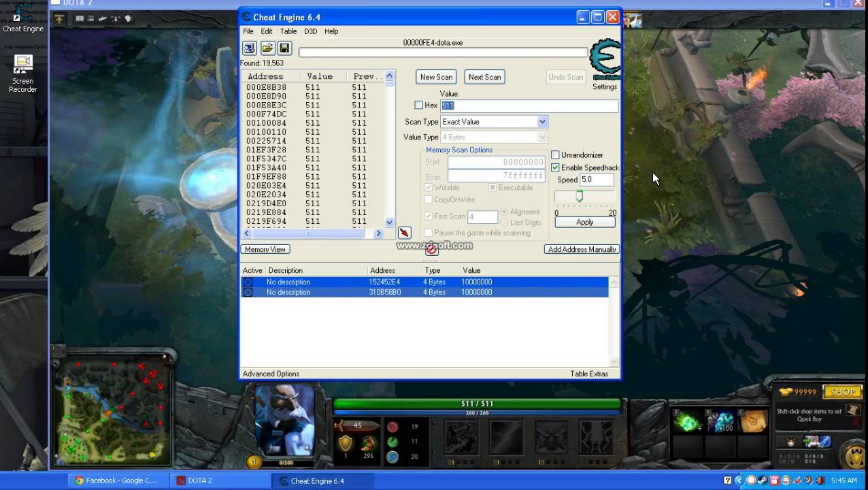Open the Scan Type dropdown
Viewport: 868px width, 490px height.
542,122
